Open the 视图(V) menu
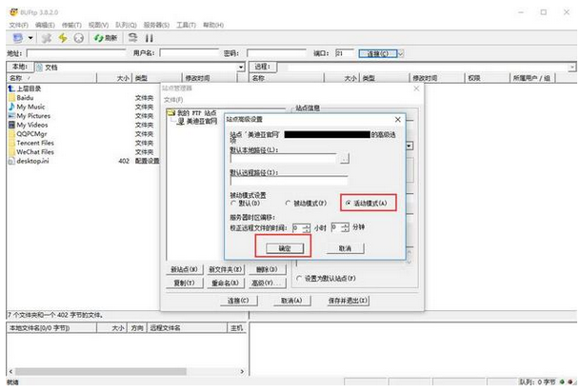Image resolution: width=581 pixels, height=392 pixels. [98, 25]
